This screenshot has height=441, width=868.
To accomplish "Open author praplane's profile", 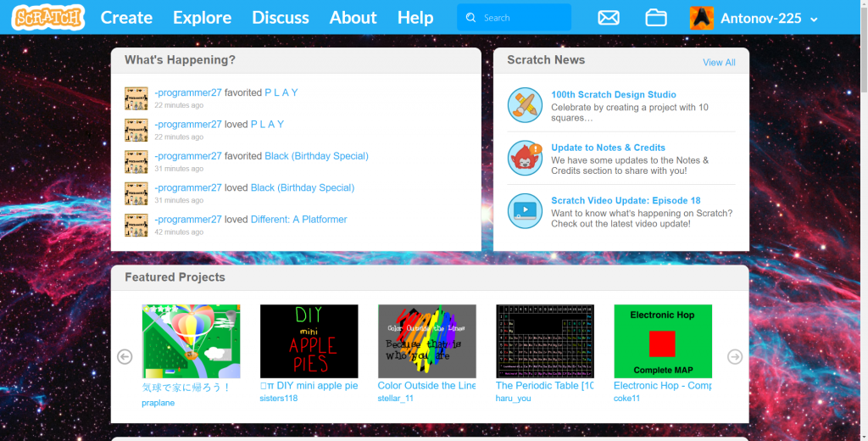I will (159, 403).
